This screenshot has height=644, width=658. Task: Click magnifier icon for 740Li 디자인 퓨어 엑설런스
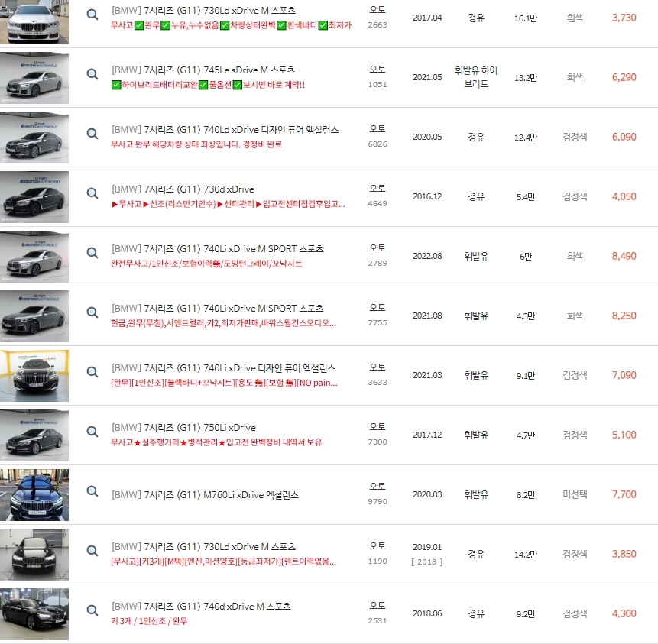coord(92,372)
